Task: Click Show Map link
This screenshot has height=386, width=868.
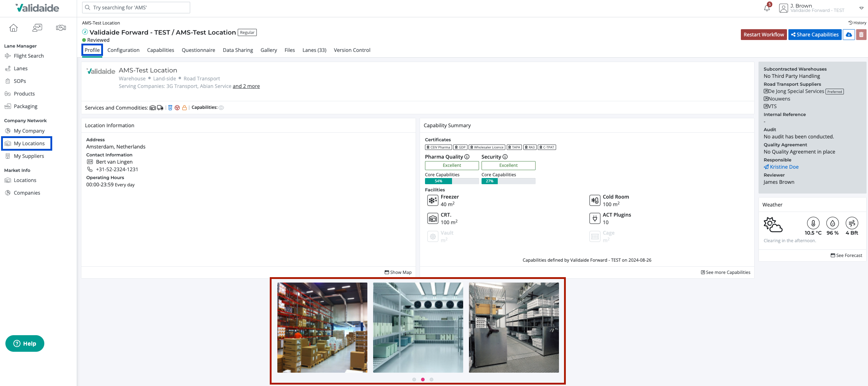Action: click(398, 272)
